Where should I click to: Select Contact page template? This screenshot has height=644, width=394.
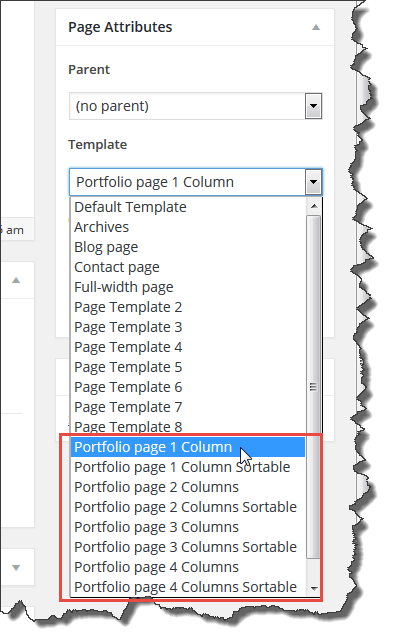(x=188, y=267)
